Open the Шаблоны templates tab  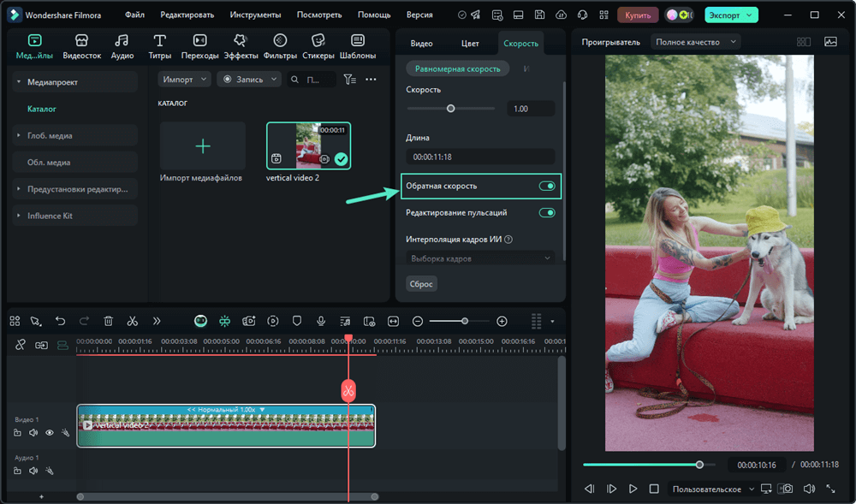(x=358, y=46)
